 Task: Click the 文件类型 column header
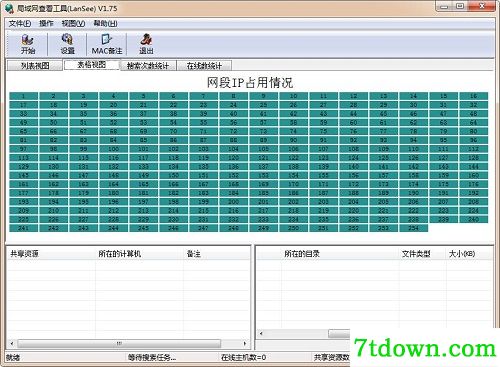tap(422, 254)
